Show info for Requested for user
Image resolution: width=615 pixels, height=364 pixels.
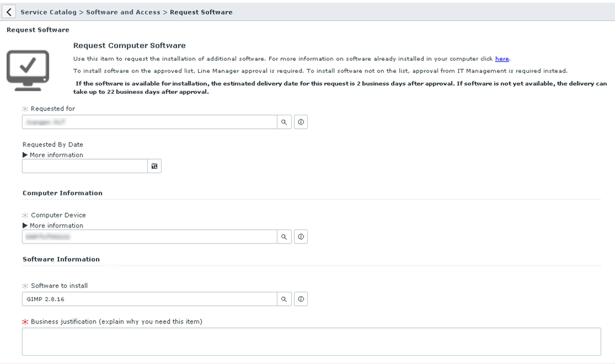click(x=301, y=122)
